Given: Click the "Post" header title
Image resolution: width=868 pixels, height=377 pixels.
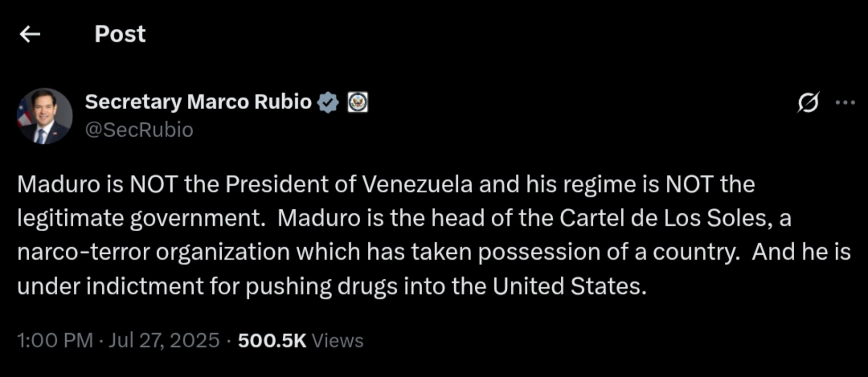Looking at the screenshot, I should point(120,34).
